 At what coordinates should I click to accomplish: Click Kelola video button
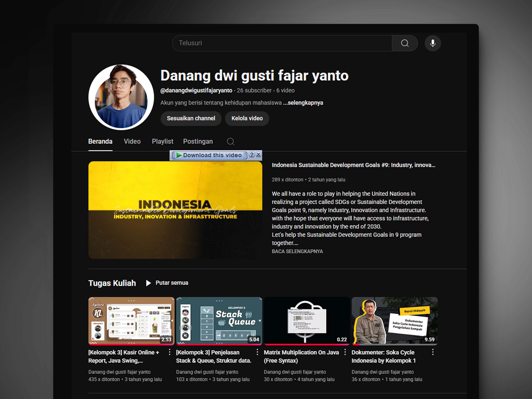coord(247,118)
